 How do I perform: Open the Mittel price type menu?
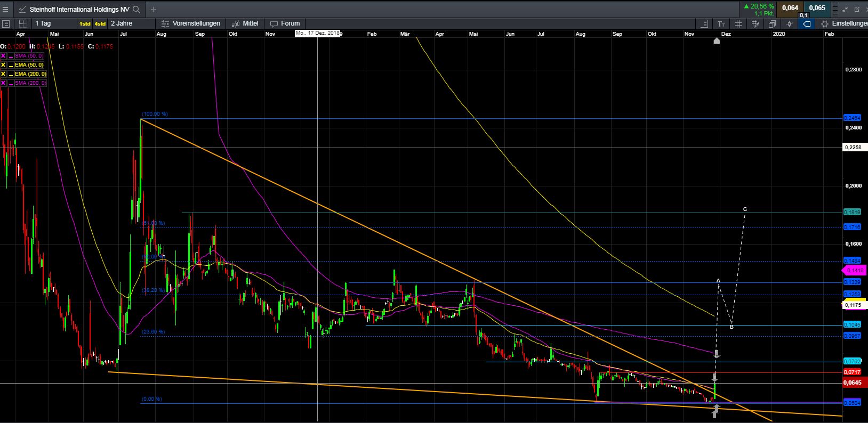[x=245, y=23]
